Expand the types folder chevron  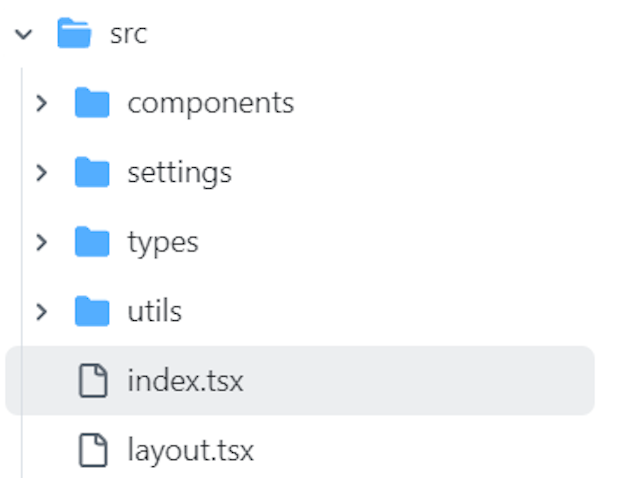pyautogui.click(x=41, y=242)
